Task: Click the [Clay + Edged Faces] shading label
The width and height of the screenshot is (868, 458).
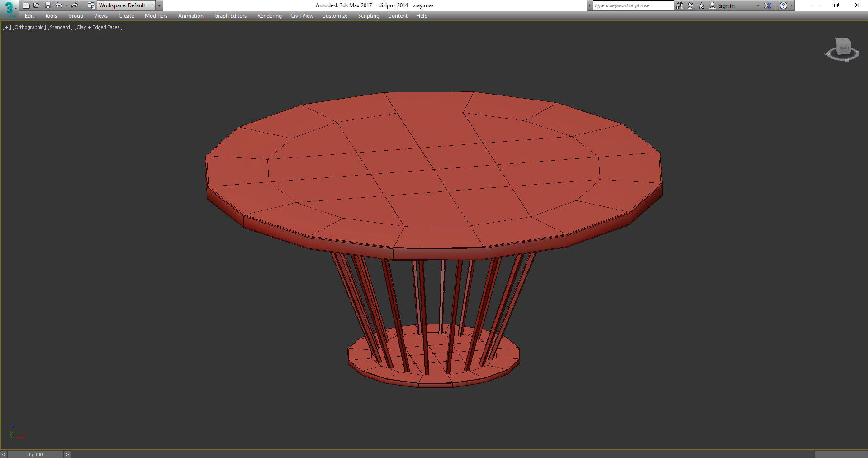Action: (x=99, y=27)
